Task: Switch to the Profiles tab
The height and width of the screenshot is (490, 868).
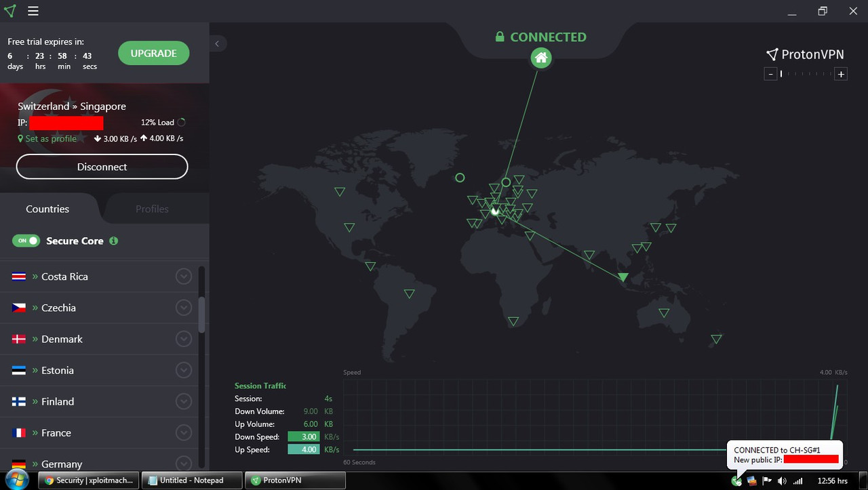Action: (x=152, y=209)
